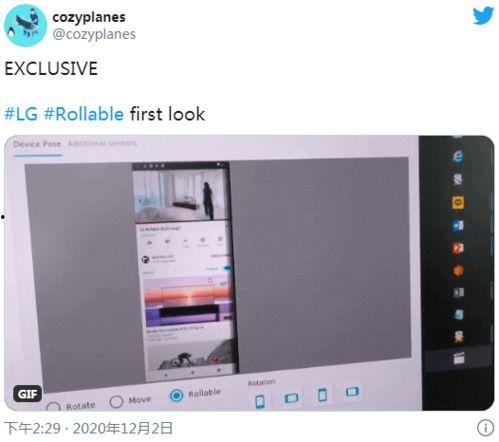Open the Word icon in the taskbar
Image resolution: width=499 pixels, height=442 pixels.
click(458, 226)
